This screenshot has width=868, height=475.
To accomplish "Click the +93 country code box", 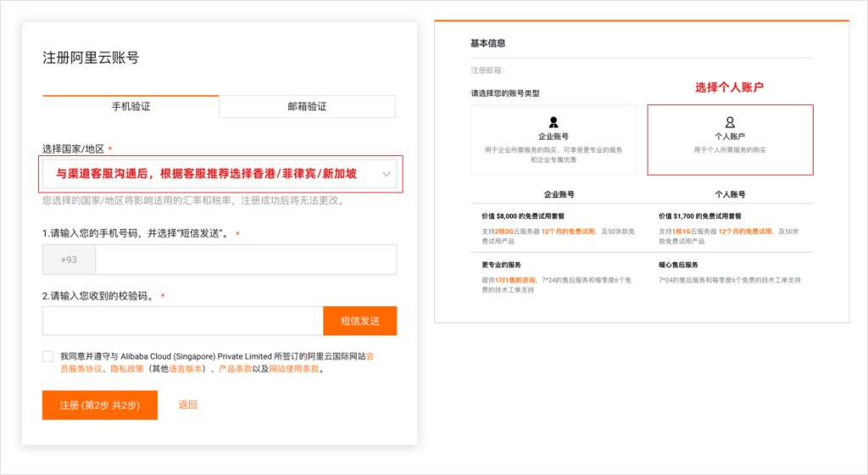I will click(x=69, y=260).
